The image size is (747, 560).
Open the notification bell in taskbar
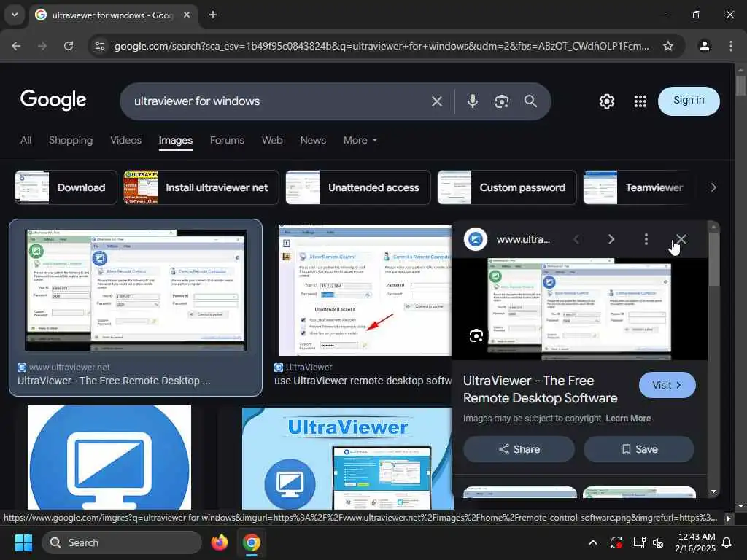pyautogui.click(x=727, y=542)
